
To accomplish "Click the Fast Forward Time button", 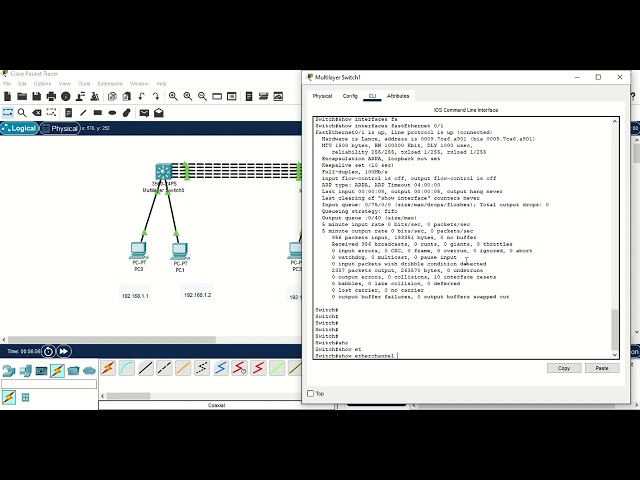I will pyautogui.click(x=64, y=351).
